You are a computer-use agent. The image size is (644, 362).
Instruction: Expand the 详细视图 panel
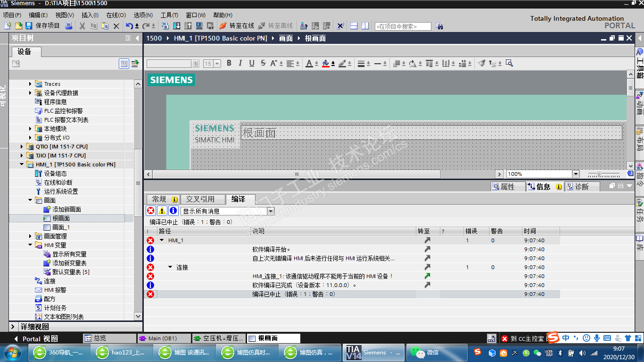[x=13, y=327]
